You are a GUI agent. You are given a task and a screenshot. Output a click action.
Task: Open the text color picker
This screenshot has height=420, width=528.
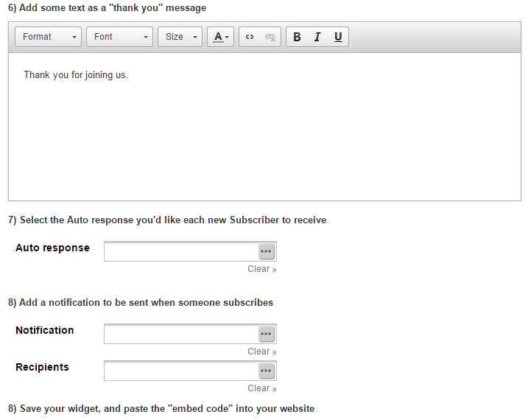click(221, 38)
